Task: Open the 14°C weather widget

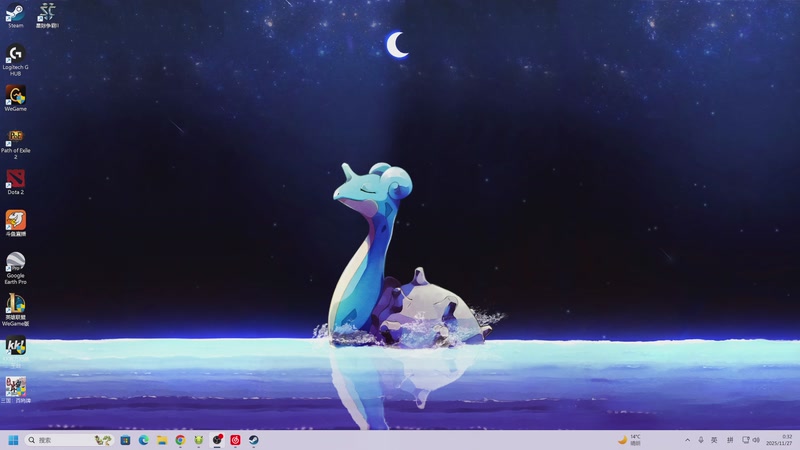Action: (629, 440)
